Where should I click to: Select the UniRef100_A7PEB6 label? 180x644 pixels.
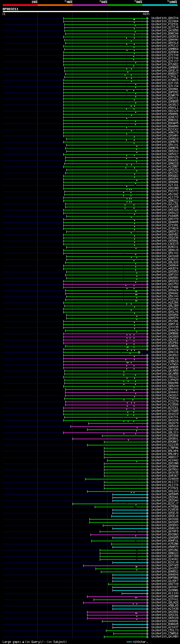(165, 507)
